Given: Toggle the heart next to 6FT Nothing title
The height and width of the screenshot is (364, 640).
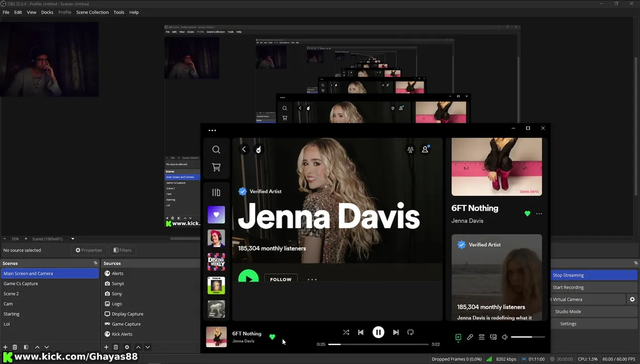Looking at the screenshot, I should coord(527,214).
